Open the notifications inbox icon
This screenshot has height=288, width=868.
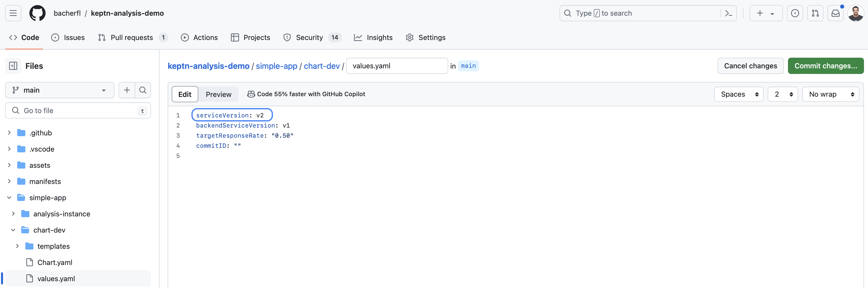point(835,13)
